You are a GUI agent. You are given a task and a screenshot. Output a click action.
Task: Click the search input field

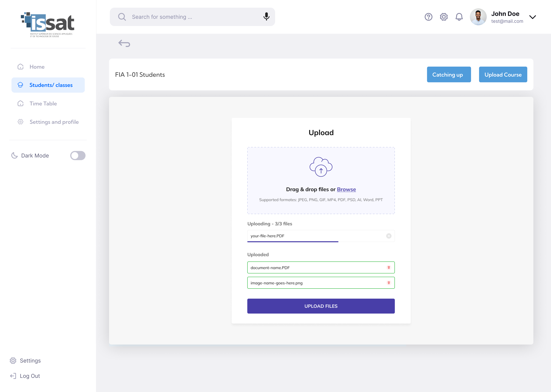pos(192,17)
